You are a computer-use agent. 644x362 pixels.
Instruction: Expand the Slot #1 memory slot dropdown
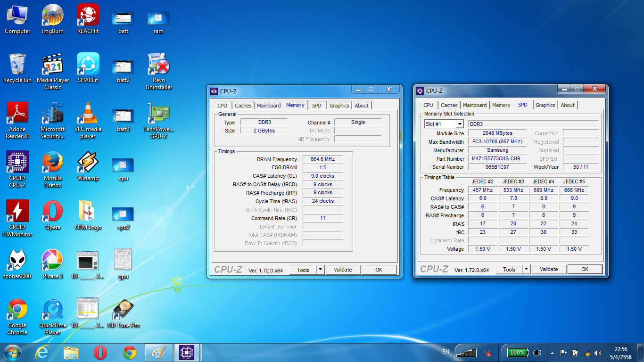[x=459, y=124]
